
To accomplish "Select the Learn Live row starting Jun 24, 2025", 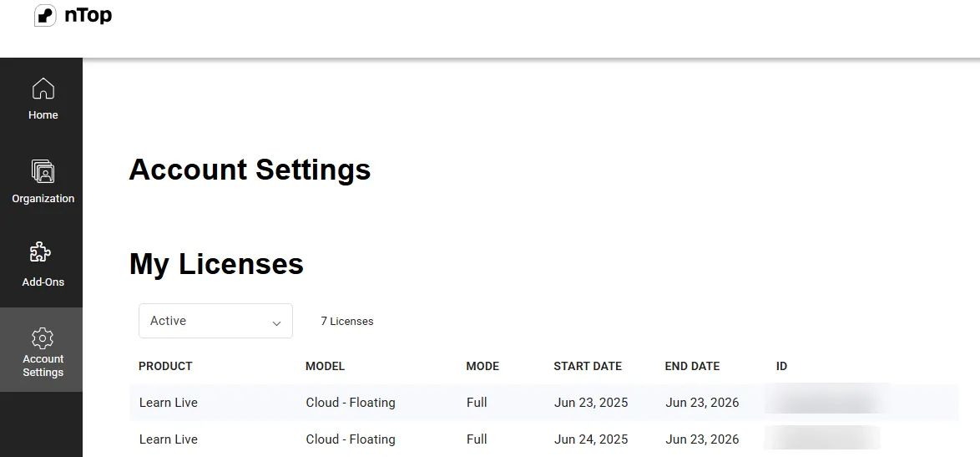I will click(543, 439).
